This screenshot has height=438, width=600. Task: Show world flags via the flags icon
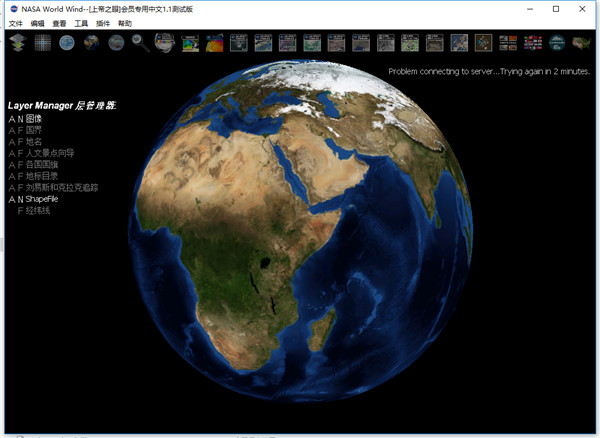click(533, 43)
